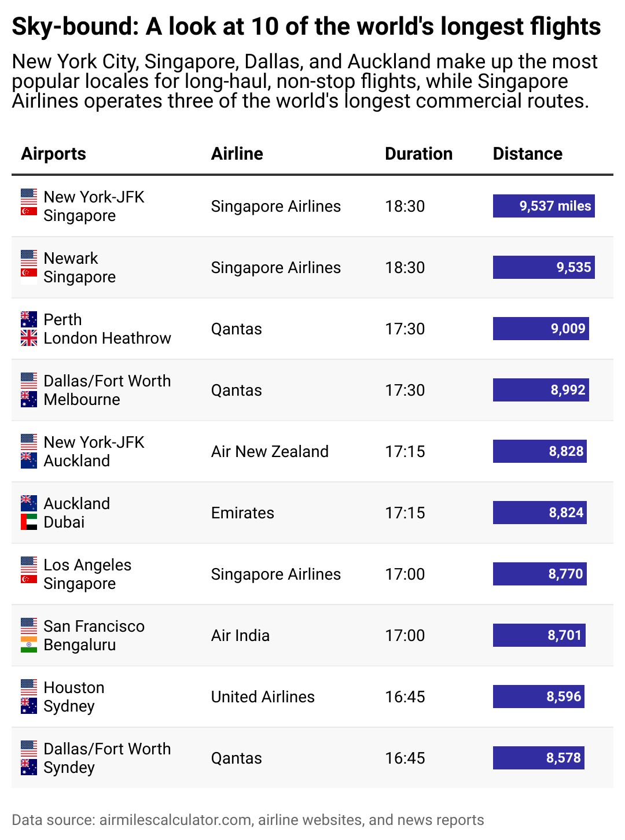Click the Data source footer text

248,820
